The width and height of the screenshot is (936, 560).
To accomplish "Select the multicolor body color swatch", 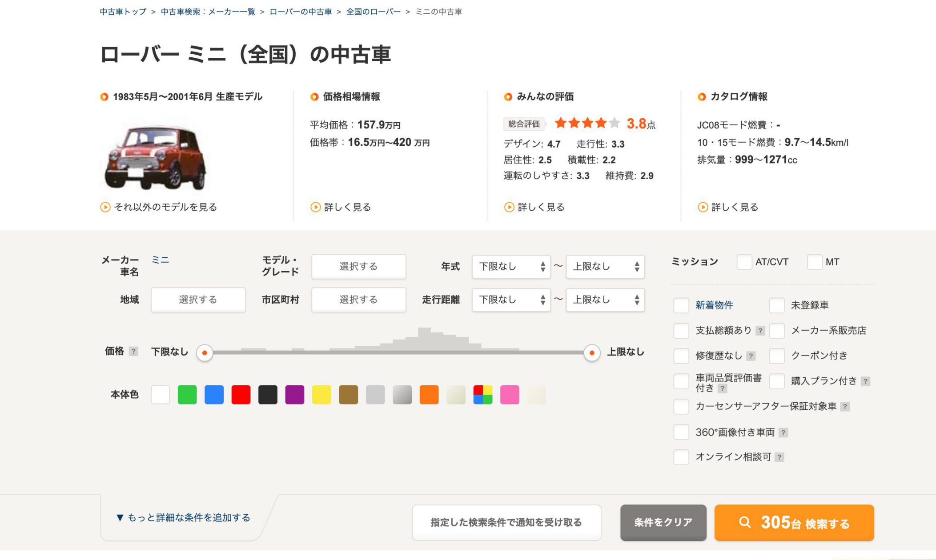I will [x=483, y=395].
